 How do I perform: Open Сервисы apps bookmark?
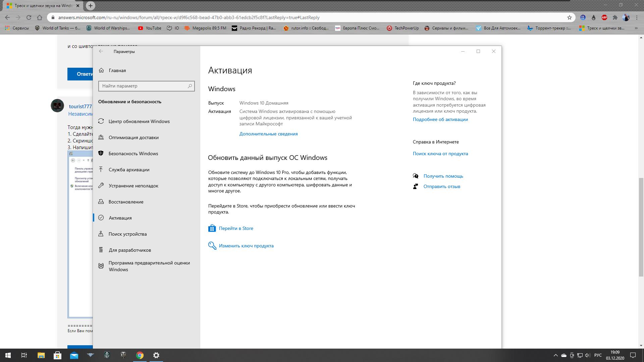pyautogui.click(x=17, y=28)
